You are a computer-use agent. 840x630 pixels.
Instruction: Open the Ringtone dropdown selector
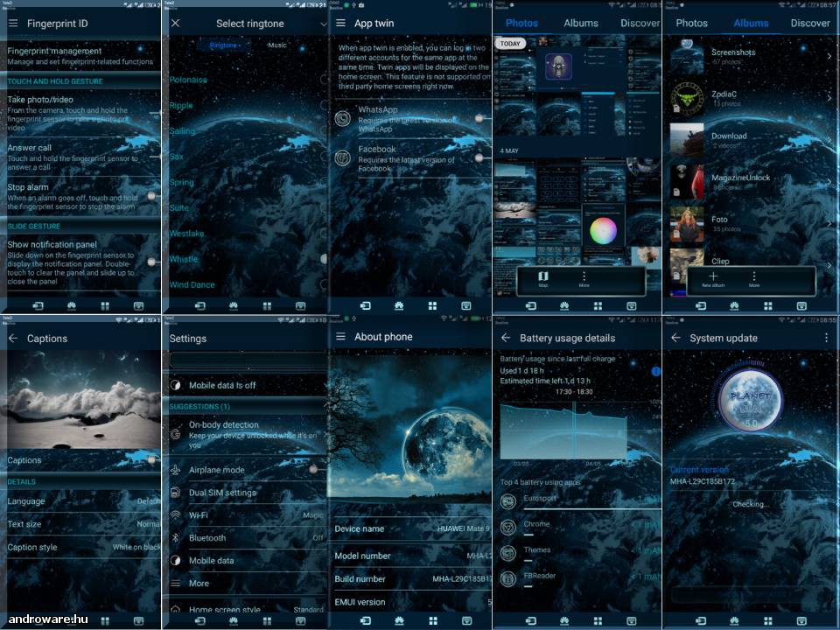(225, 45)
